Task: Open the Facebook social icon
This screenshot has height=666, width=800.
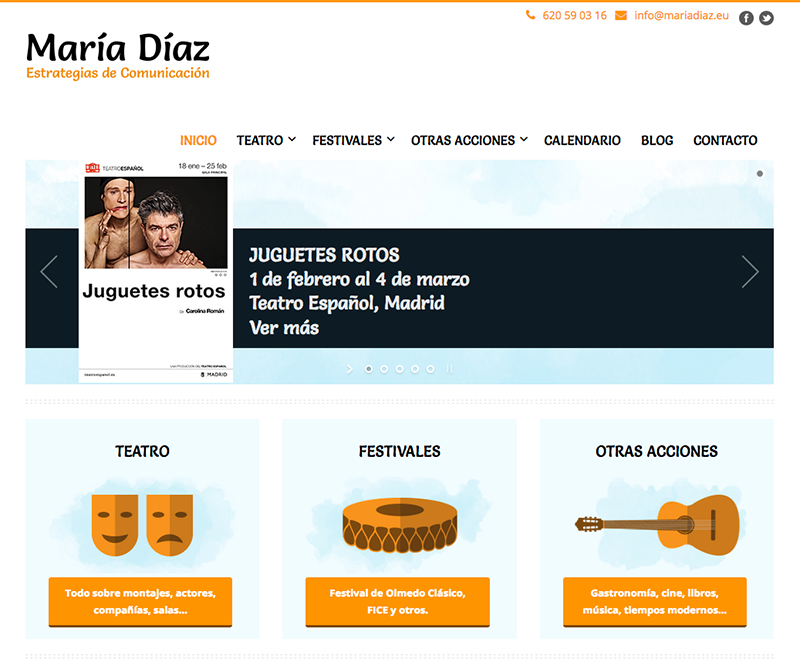Action: pos(746,18)
